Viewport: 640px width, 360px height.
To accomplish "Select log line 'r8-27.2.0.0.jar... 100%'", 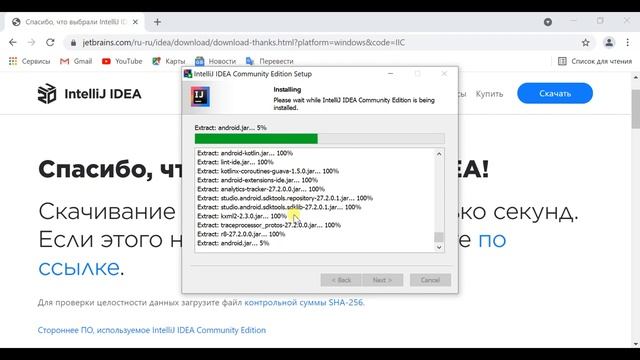I will pyautogui.click(x=241, y=234).
